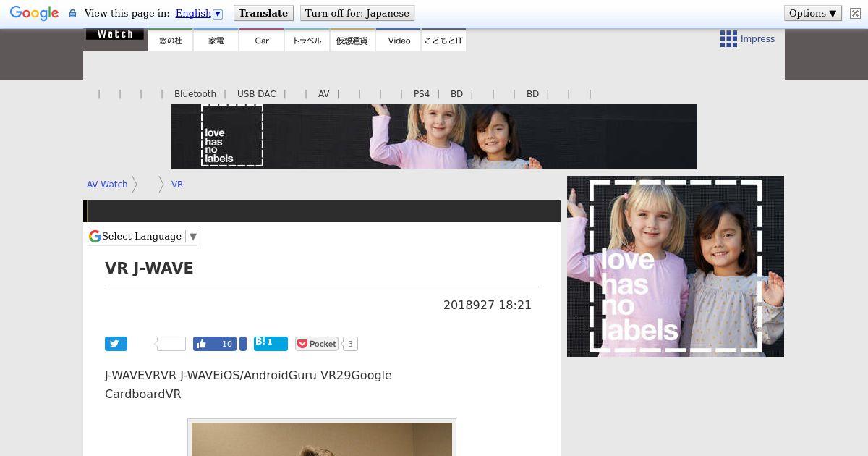Click the date text 2018927 18:21
868x456 pixels.
[x=488, y=305]
